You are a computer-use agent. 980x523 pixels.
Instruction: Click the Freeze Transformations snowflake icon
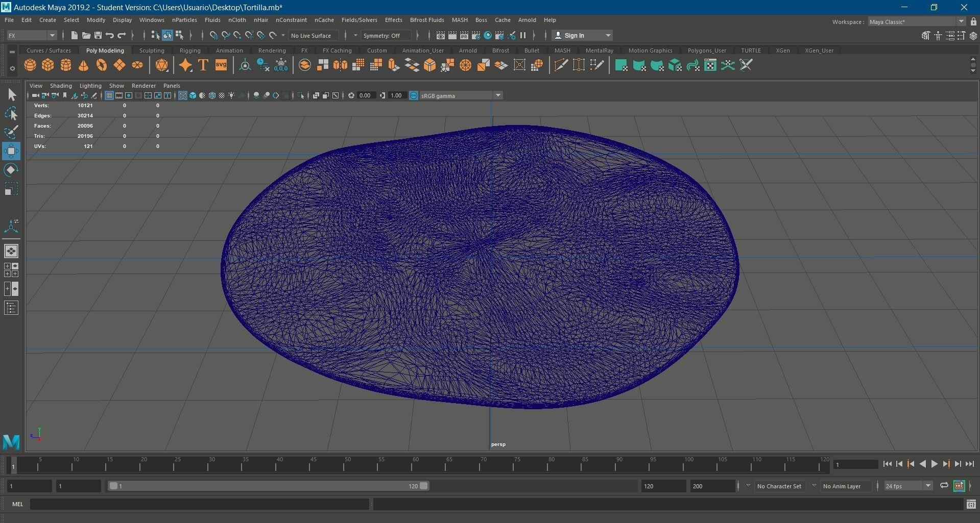click(x=281, y=65)
